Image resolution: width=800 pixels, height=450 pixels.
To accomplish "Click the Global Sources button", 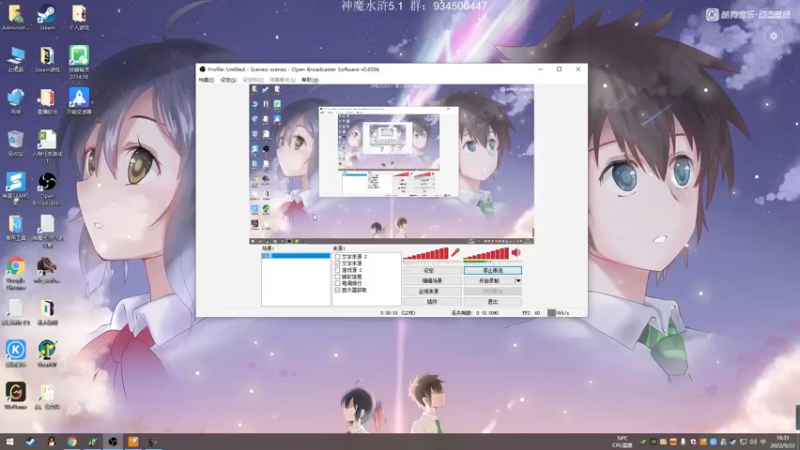I will (432, 291).
